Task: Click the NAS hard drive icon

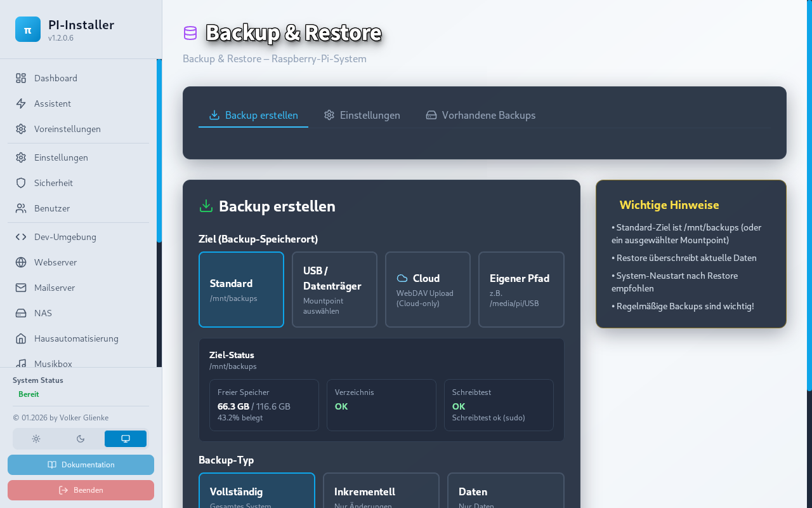Action: (x=21, y=313)
